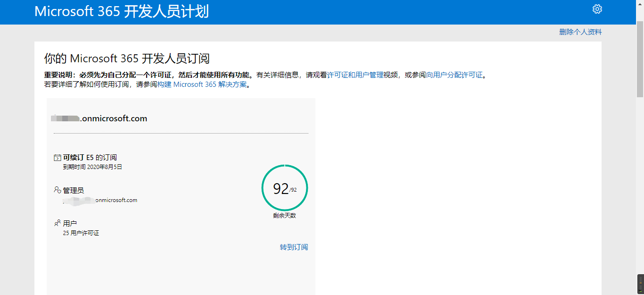Screen dimensions: 644x295
Task: Click the 可续订 E5 的订阅 label
Action: (90, 158)
